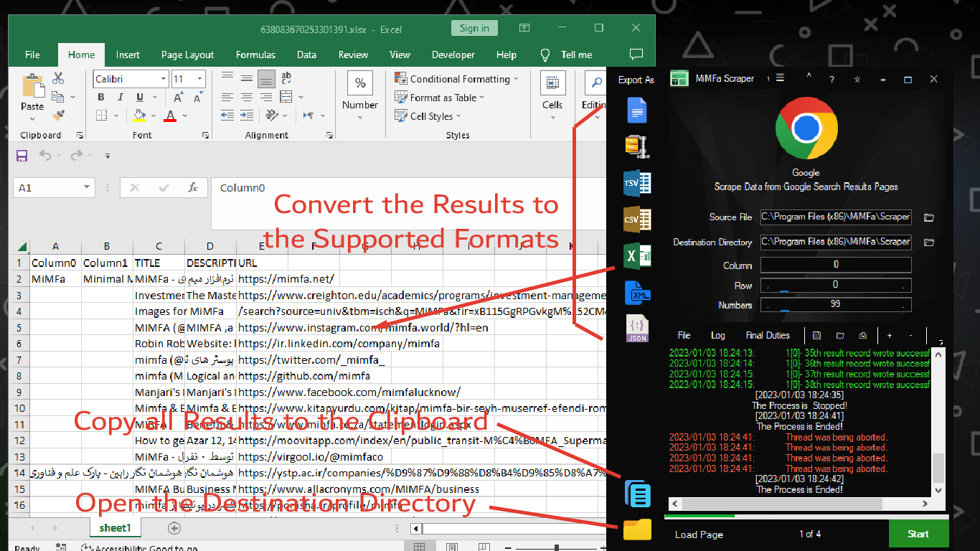
Task: Click the Excel export icon
Action: pos(636,255)
